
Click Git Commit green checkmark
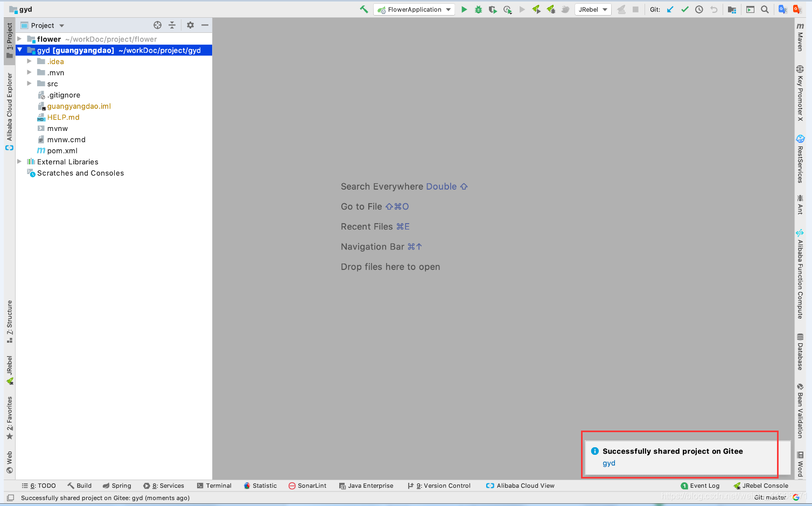click(x=685, y=9)
